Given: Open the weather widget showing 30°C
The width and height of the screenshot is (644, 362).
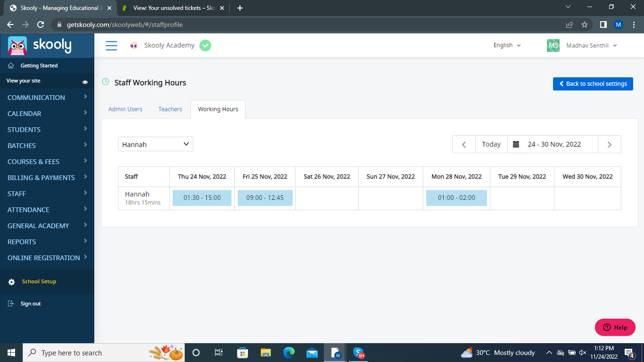Looking at the screenshot, I should [498, 353].
